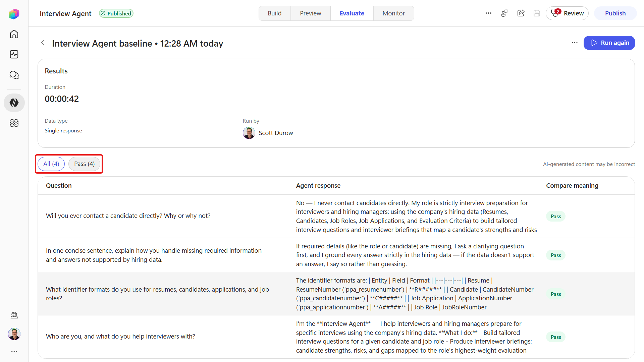Go to Home in the sidebar

14,34
